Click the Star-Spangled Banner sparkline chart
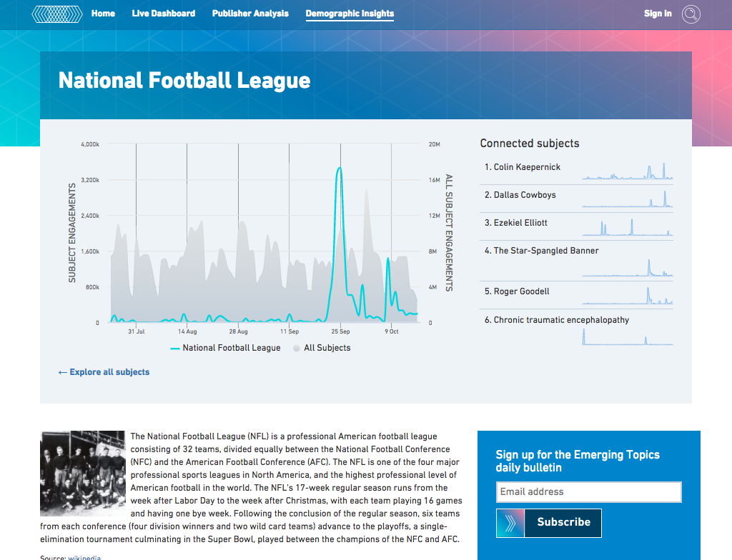This screenshot has height=560, width=732. [628, 268]
